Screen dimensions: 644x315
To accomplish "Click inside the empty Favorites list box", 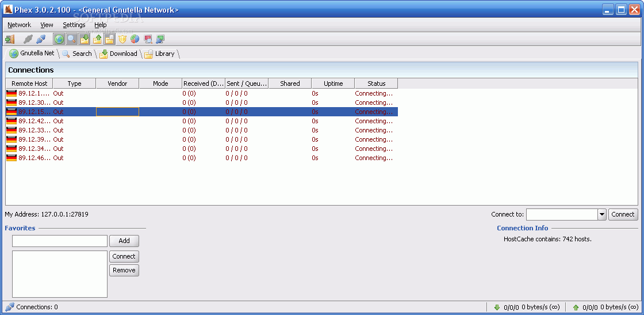I will (x=60, y=274).
